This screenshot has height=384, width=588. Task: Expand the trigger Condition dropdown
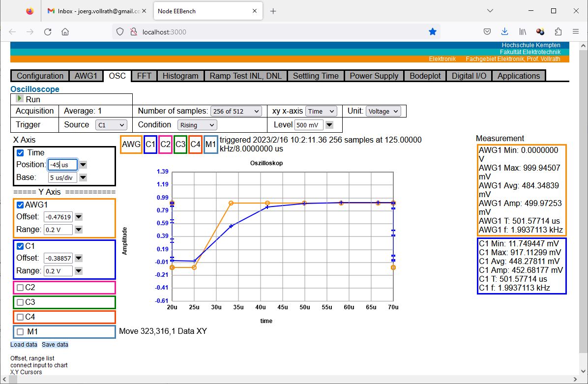[x=197, y=125]
